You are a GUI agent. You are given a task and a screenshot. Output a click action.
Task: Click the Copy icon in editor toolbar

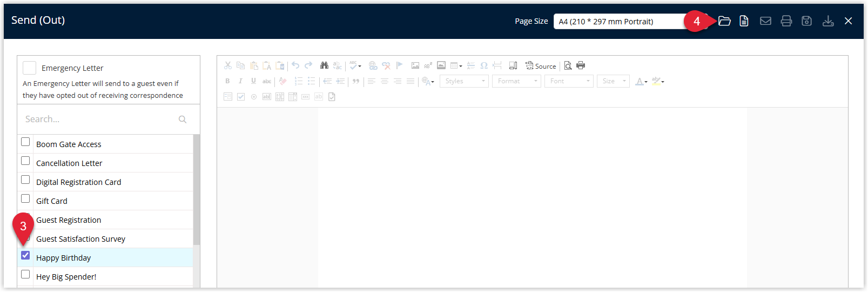click(x=241, y=65)
